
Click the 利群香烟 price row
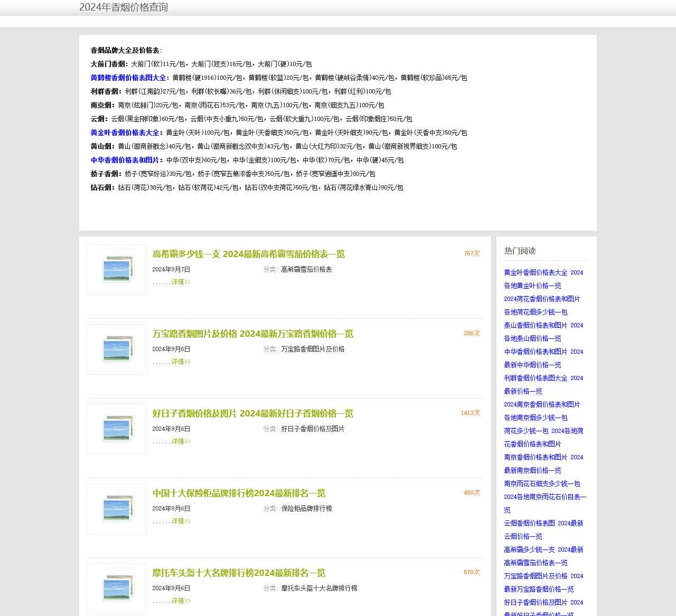tap(241, 91)
